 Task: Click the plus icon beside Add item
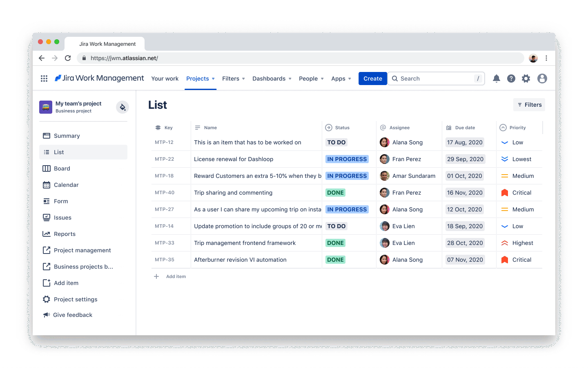[156, 276]
